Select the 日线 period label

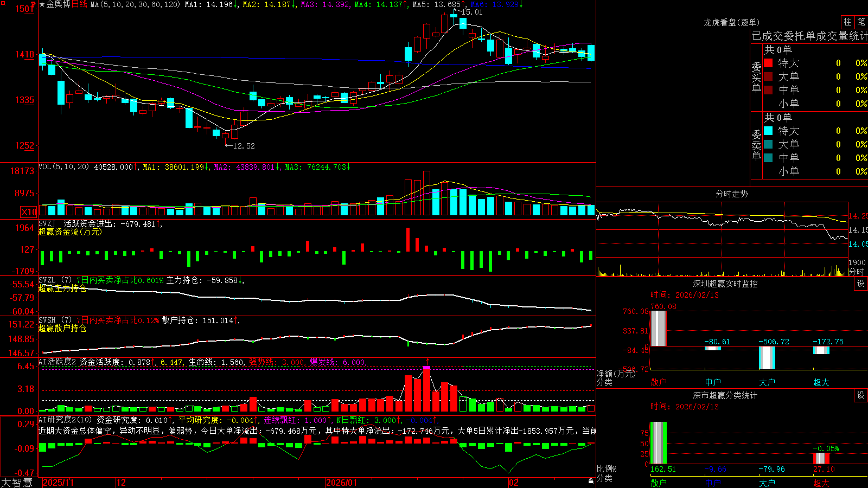coord(79,4)
